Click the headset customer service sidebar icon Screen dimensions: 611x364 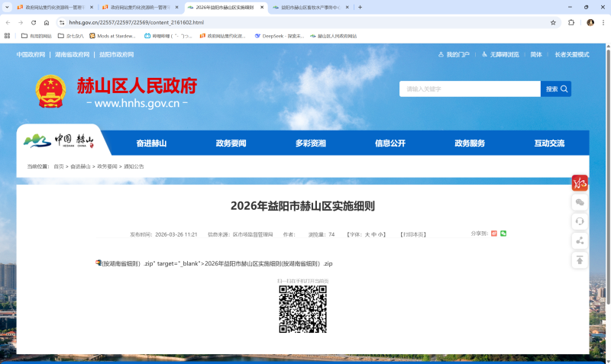point(580,221)
